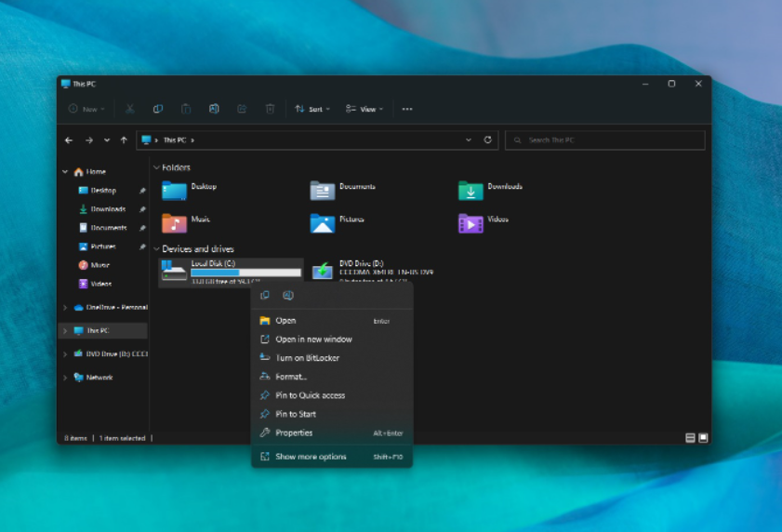This screenshot has width=782, height=532.
Task: Expand DVD Drive tree node in sidebar
Action: tap(65, 354)
